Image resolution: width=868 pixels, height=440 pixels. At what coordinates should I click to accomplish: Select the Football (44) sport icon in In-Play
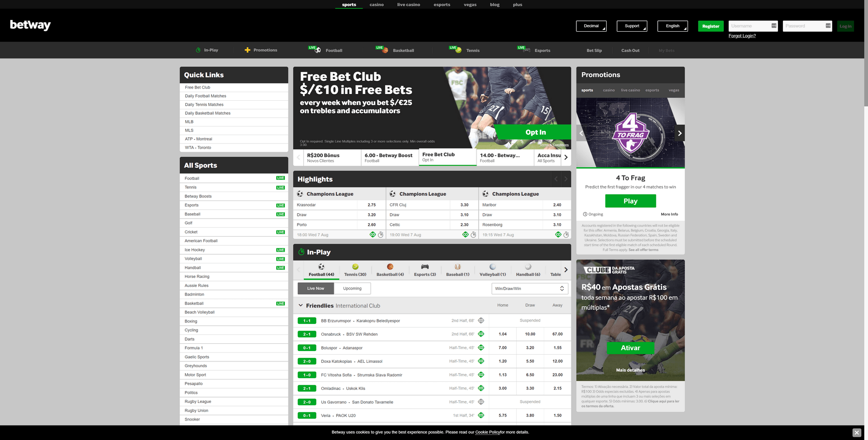tap(321, 267)
